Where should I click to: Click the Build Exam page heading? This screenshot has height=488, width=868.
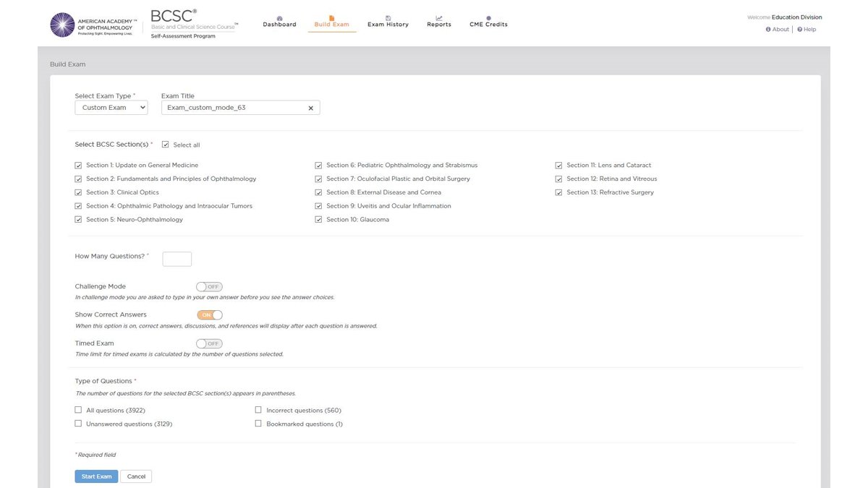(68, 64)
